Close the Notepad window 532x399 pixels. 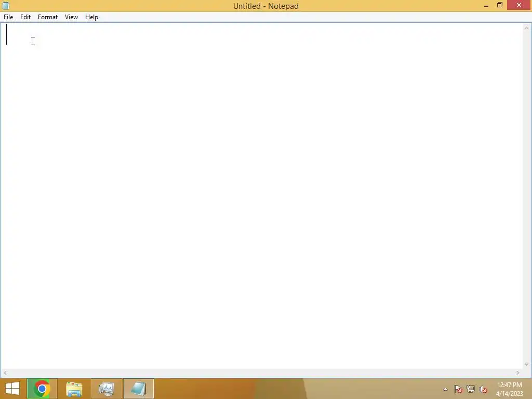[519, 5]
